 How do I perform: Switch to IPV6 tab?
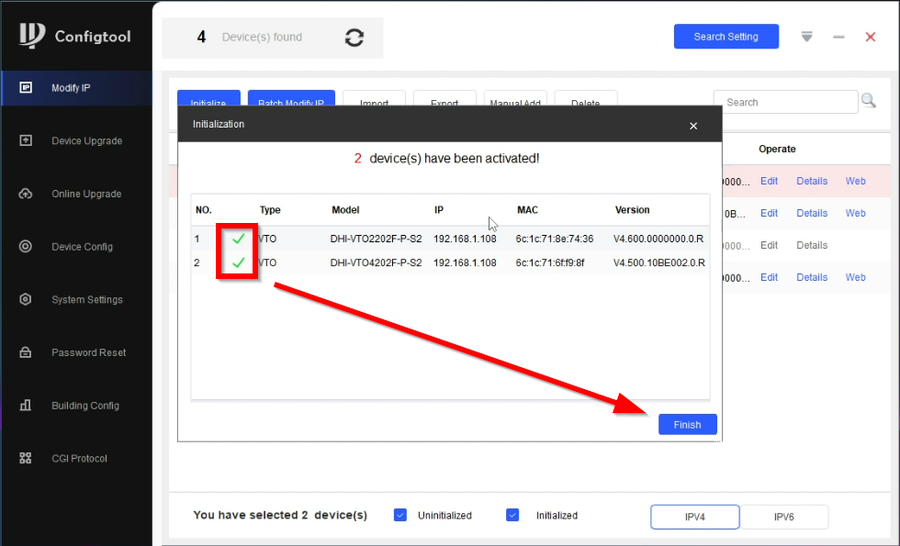(x=783, y=517)
